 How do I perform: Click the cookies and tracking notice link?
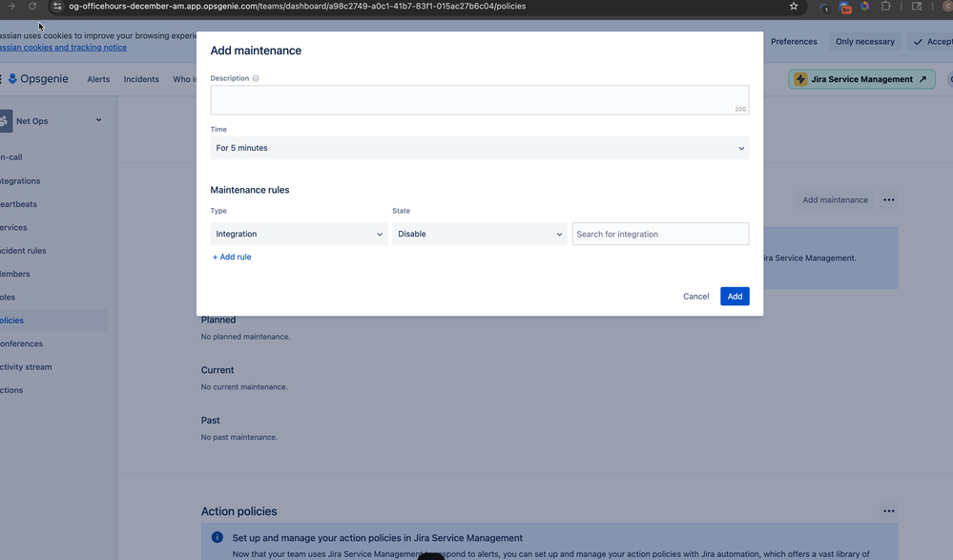point(63,48)
